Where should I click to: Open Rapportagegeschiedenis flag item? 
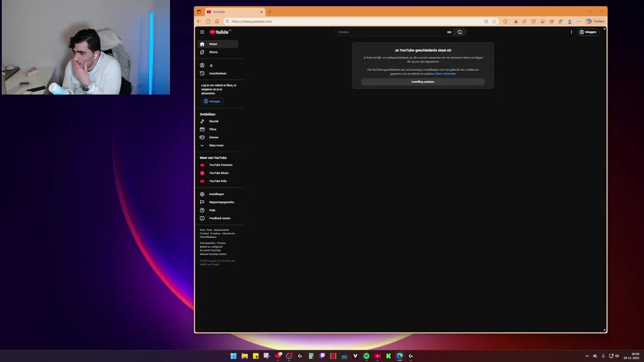tap(218, 202)
